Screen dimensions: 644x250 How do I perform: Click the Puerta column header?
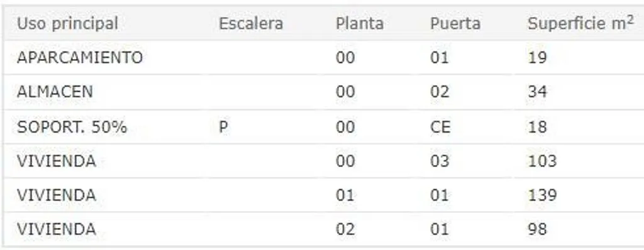pyautogui.click(x=455, y=23)
